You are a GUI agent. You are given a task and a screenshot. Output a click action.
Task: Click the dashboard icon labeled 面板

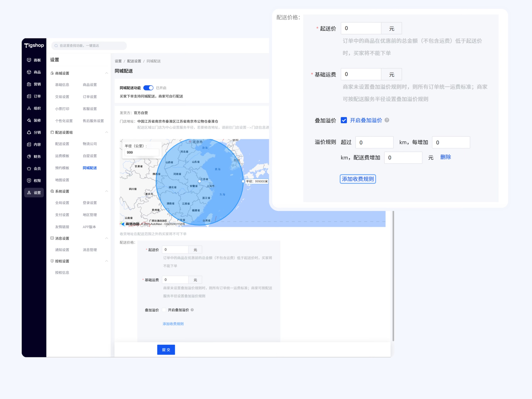pyautogui.click(x=29, y=60)
